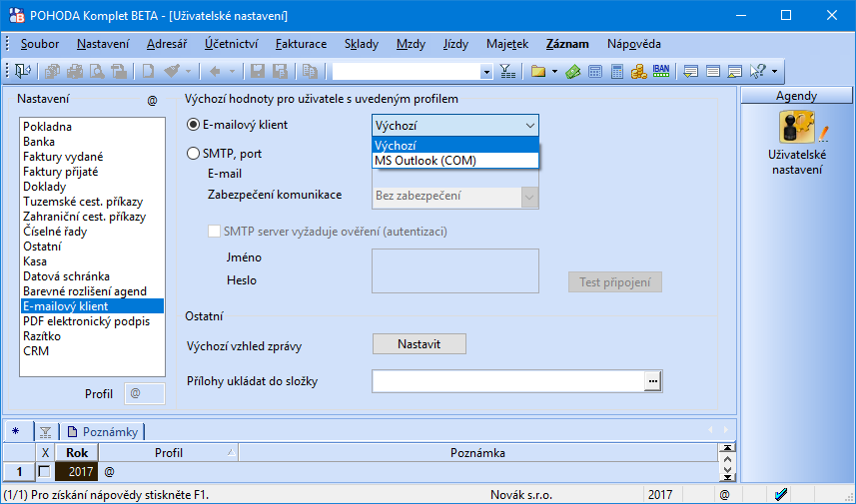
Task: Click the blank new document toolbar icon
Action: [148, 71]
